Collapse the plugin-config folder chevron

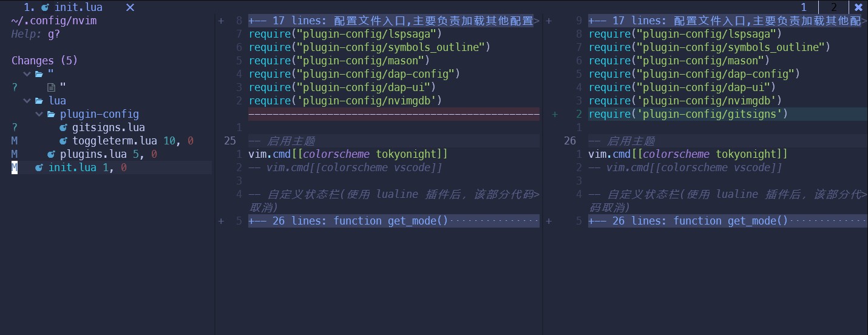[39, 114]
